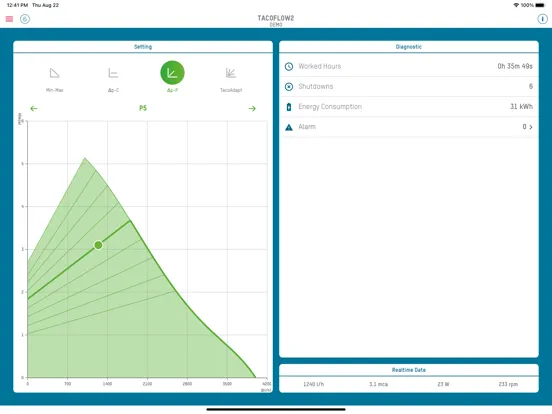Select the Δp-C constant pressure mode icon
Viewport: 552px width, 414px height.
(x=113, y=73)
